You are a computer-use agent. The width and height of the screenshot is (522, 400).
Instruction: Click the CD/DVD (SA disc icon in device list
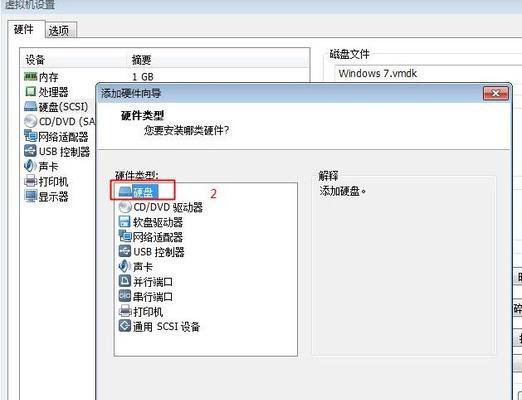(30, 121)
